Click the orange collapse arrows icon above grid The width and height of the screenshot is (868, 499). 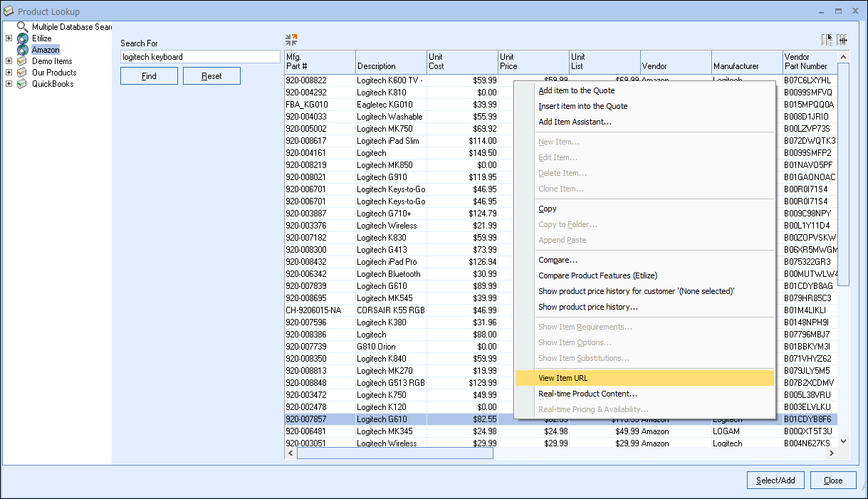pyautogui.click(x=291, y=40)
